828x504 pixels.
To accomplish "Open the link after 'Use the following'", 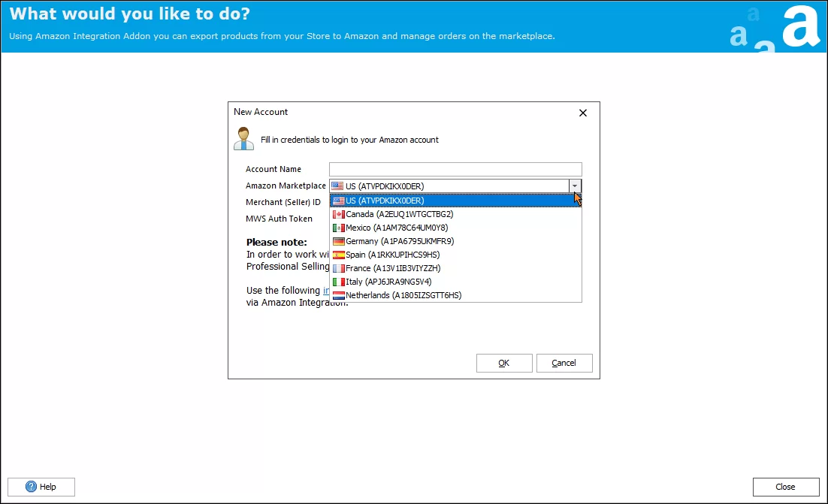I will click(326, 291).
